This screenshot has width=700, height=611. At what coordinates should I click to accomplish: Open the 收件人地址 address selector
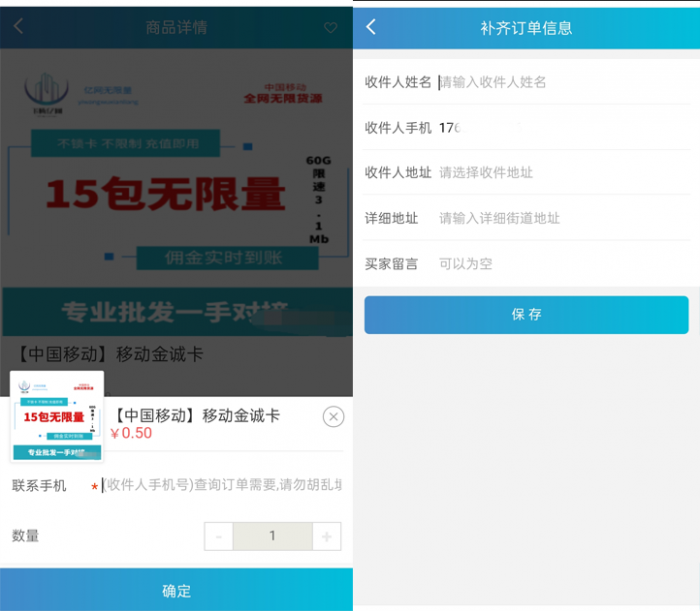(562, 173)
